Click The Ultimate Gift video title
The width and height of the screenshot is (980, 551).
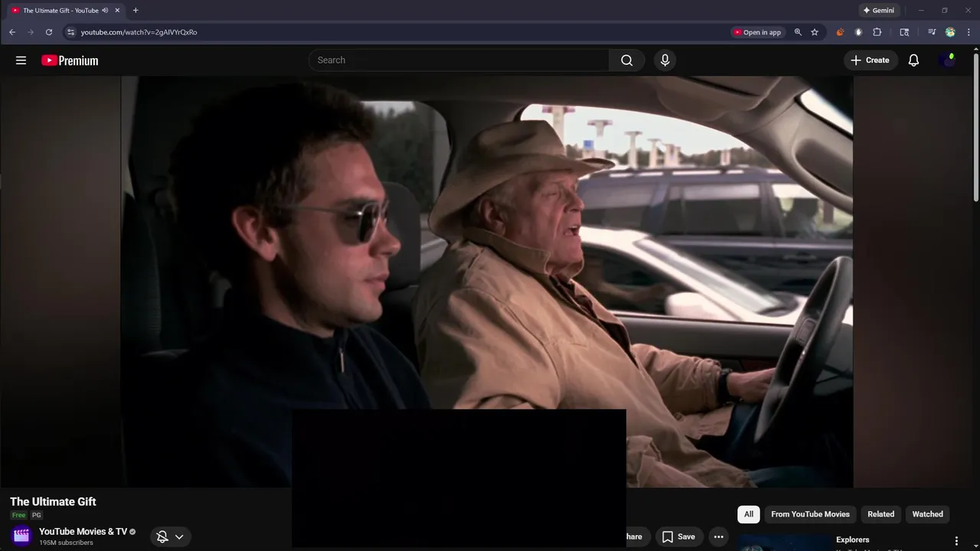(53, 502)
